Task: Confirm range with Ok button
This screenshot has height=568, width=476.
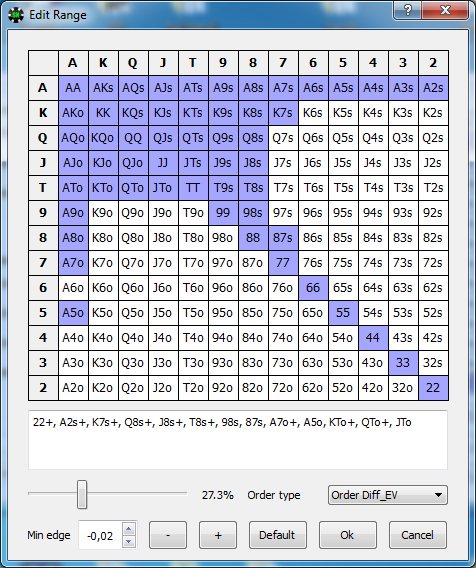Action: 347,535
